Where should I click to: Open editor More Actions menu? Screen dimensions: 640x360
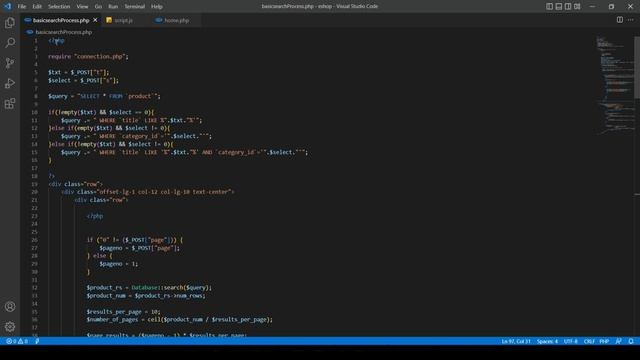click(631, 20)
